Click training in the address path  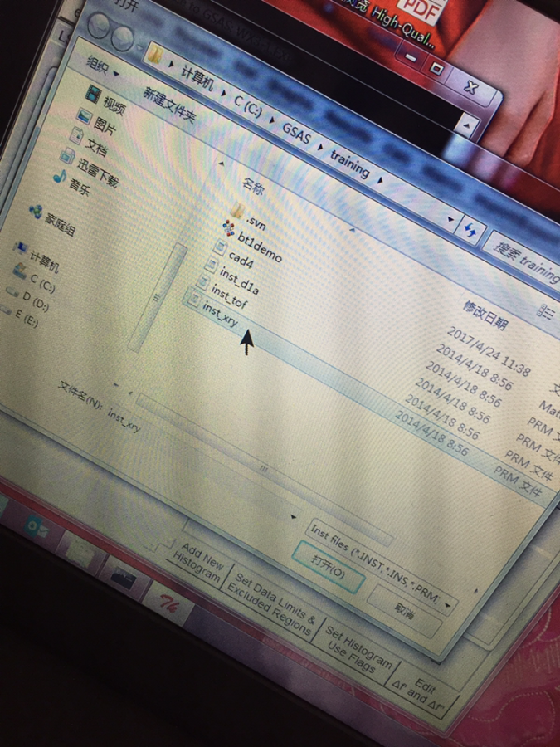[x=350, y=164]
